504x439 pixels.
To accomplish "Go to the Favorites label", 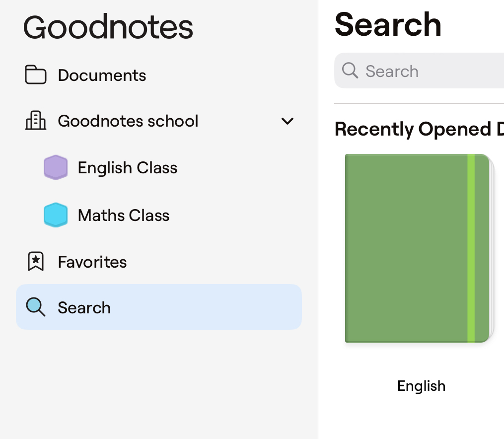I will coord(92,262).
